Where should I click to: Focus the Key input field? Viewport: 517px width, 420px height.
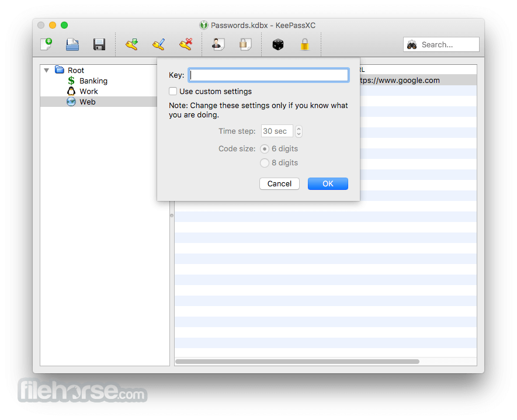coord(269,75)
